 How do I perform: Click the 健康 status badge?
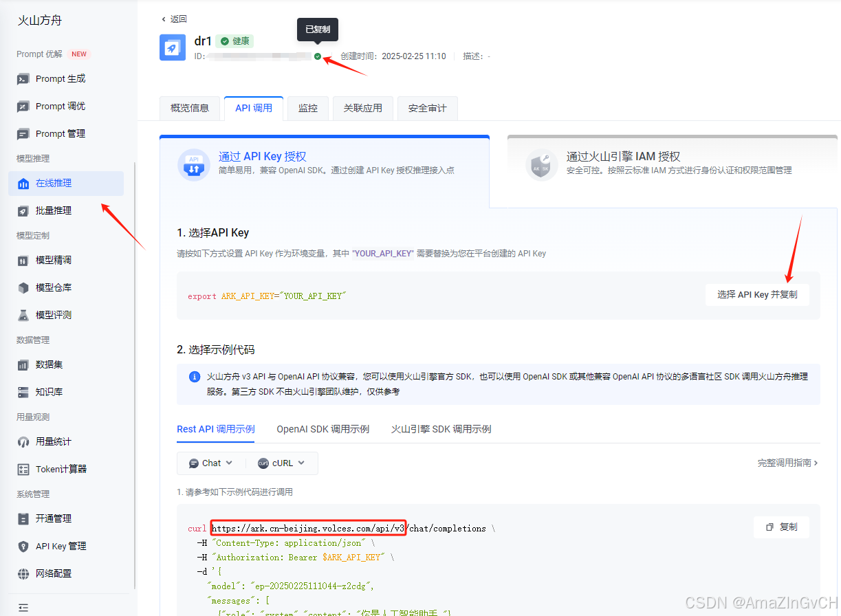coord(234,41)
